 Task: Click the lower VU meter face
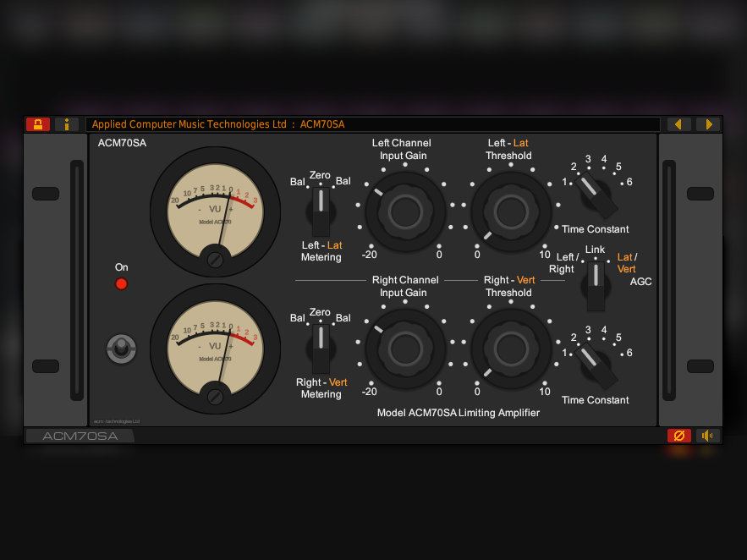click(216, 347)
